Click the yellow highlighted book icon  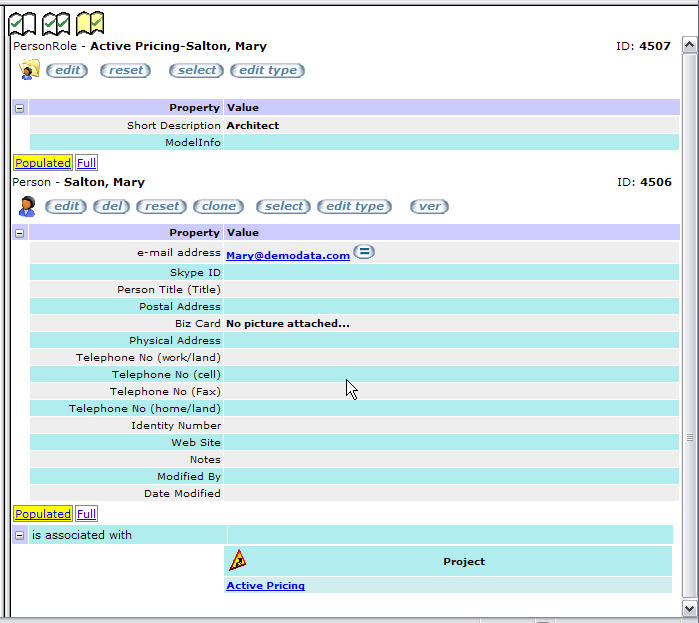[90, 23]
